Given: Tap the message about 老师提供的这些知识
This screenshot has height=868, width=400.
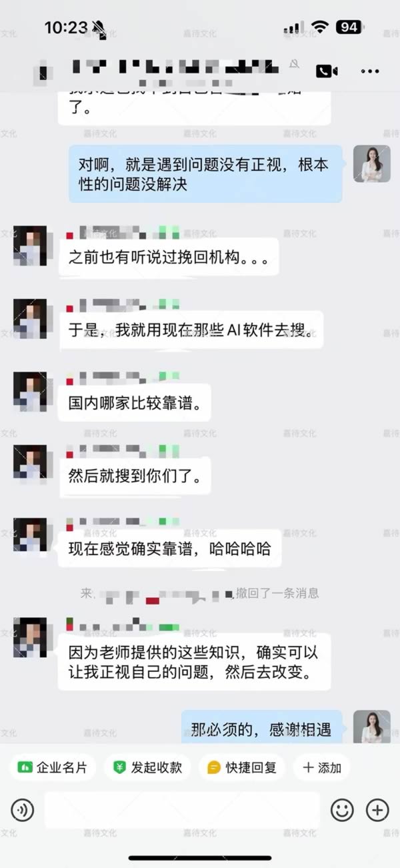Looking at the screenshot, I should [195, 662].
